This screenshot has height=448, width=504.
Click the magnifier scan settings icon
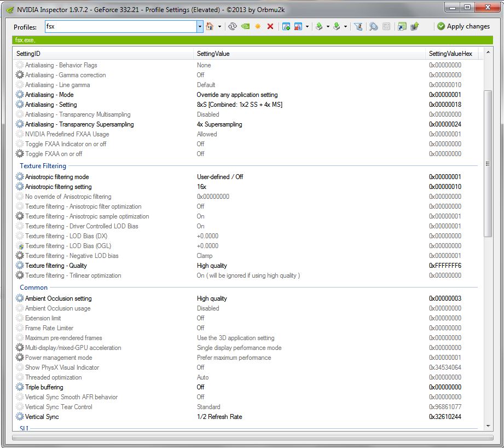point(373,26)
